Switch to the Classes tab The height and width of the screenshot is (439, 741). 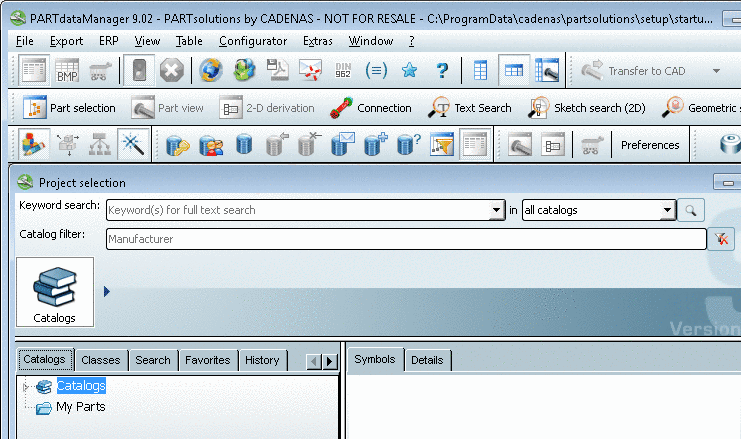(101, 360)
